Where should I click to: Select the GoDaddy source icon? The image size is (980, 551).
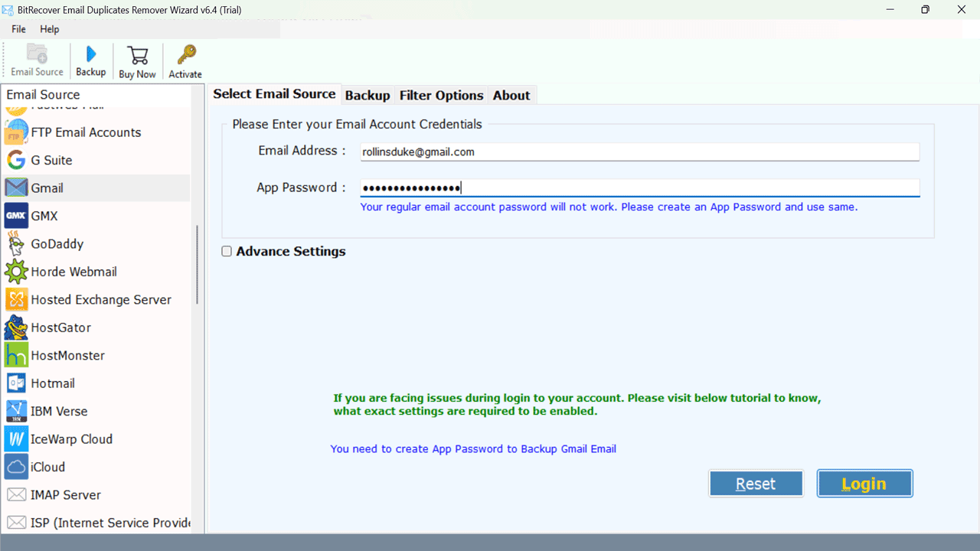[x=16, y=244]
